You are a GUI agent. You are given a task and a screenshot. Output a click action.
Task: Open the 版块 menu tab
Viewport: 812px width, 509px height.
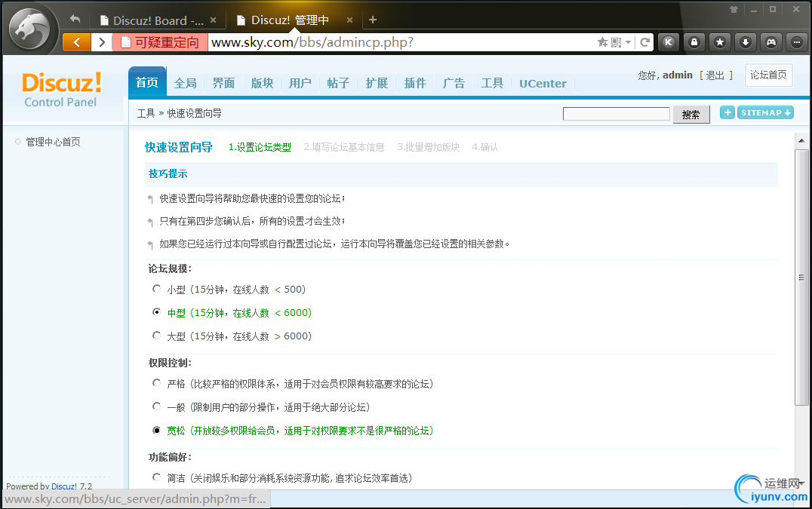[262, 83]
